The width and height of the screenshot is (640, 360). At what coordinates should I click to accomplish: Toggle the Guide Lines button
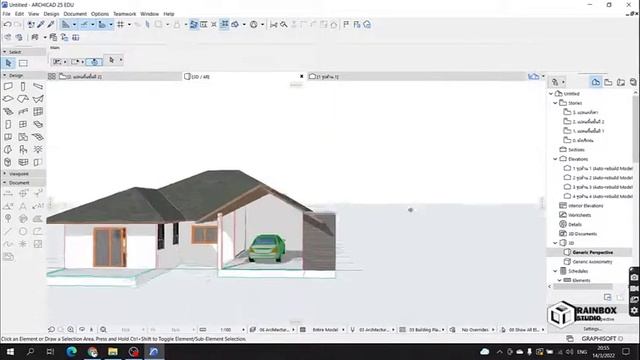point(65,24)
